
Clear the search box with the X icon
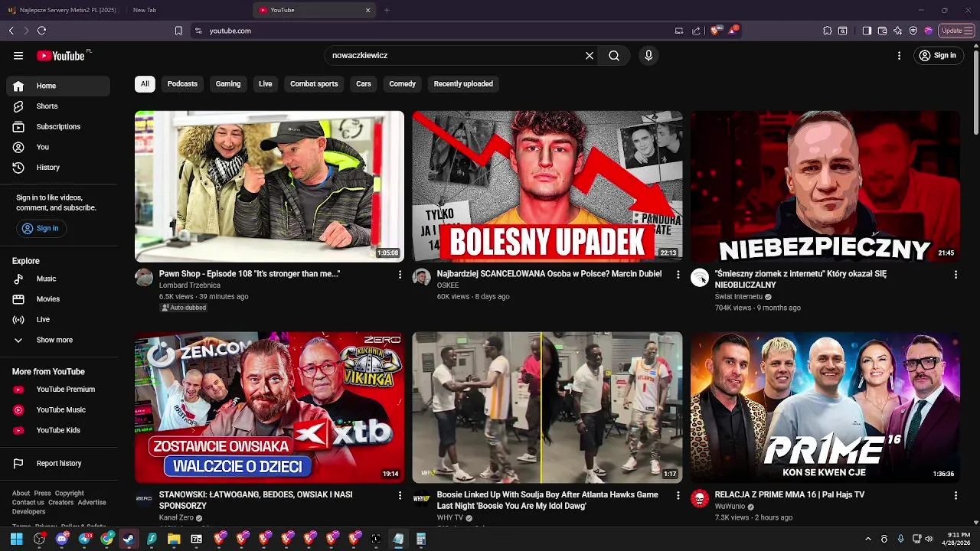(x=590, y=55)
